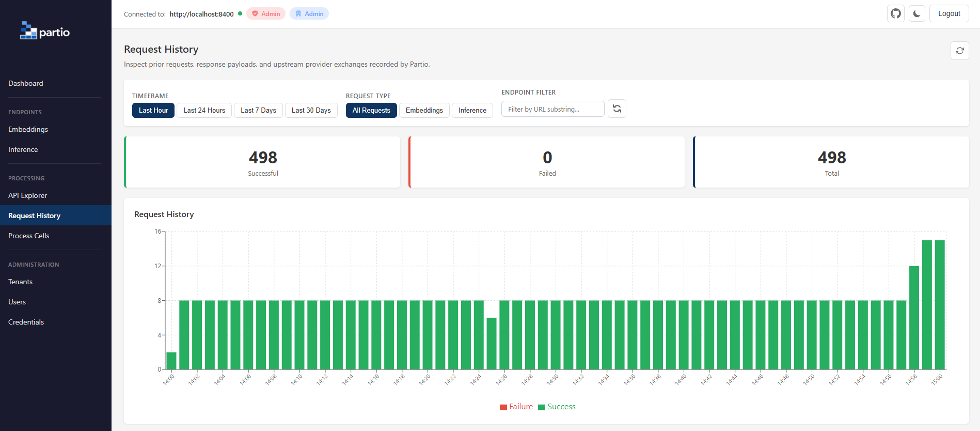Click the blue Admin bookmark badge
The height and width of the screenshot is (431, 980).
[x=309, y=14]
